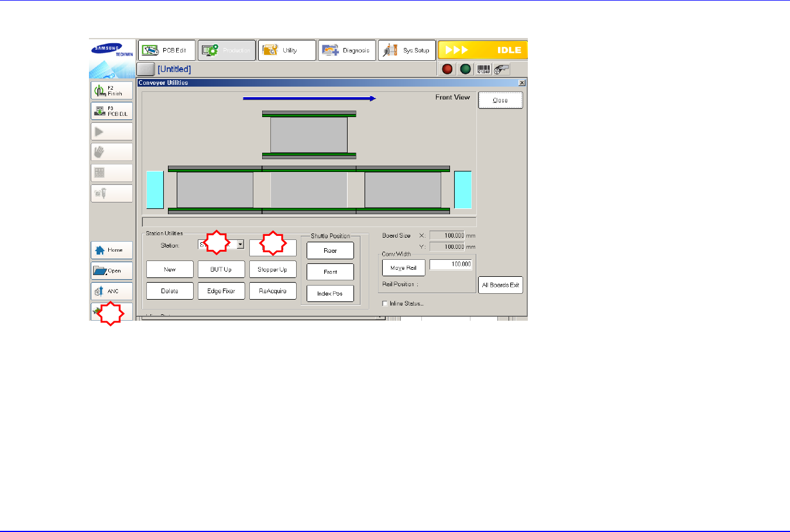Image resolution: width=790 pixels, height=532 pixels.
Task: Click the grid icon sidebar button
Action: tap(112, 173)
